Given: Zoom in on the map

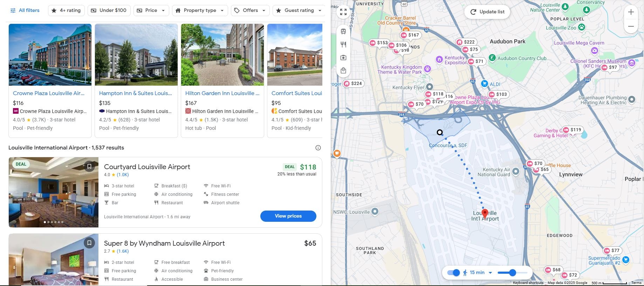Looking at the screenshot, I should (631, 12).
